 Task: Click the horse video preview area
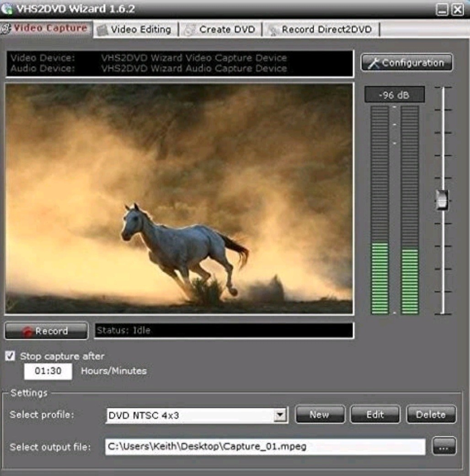[x=179, y=199]
